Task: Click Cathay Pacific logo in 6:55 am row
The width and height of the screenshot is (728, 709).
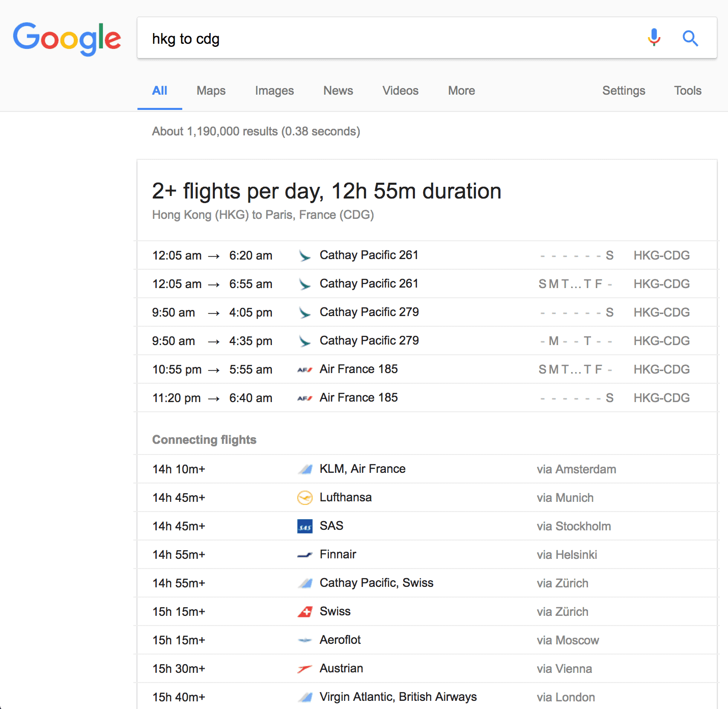Action: pos(304,284)
